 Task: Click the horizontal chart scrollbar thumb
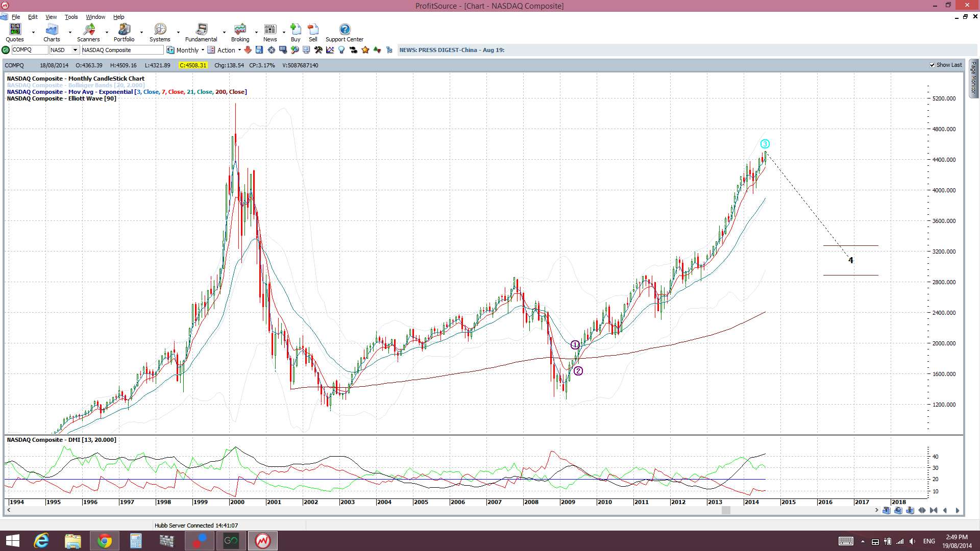[726, 510]
